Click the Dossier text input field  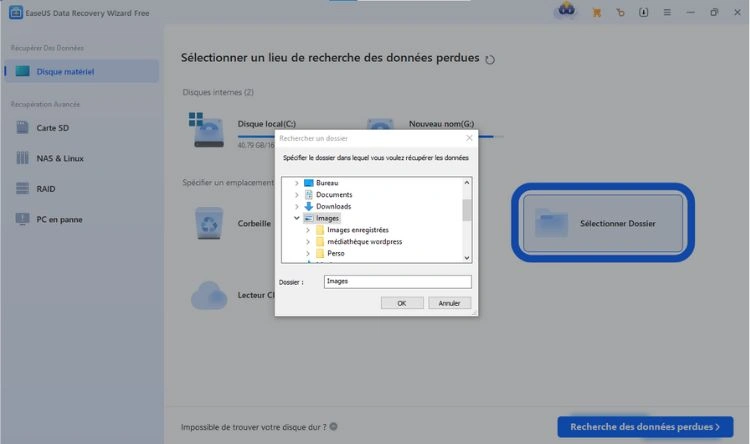tap(397, 281)
